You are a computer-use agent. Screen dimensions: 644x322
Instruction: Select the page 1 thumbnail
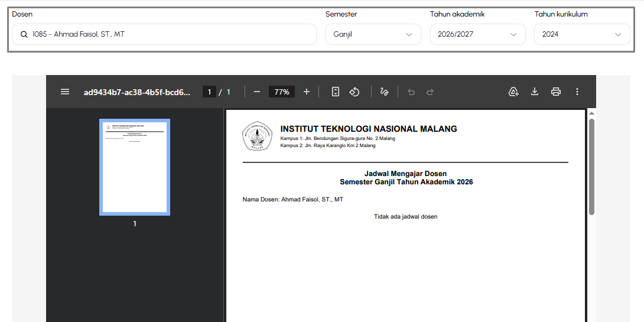[x=135, y=167]
